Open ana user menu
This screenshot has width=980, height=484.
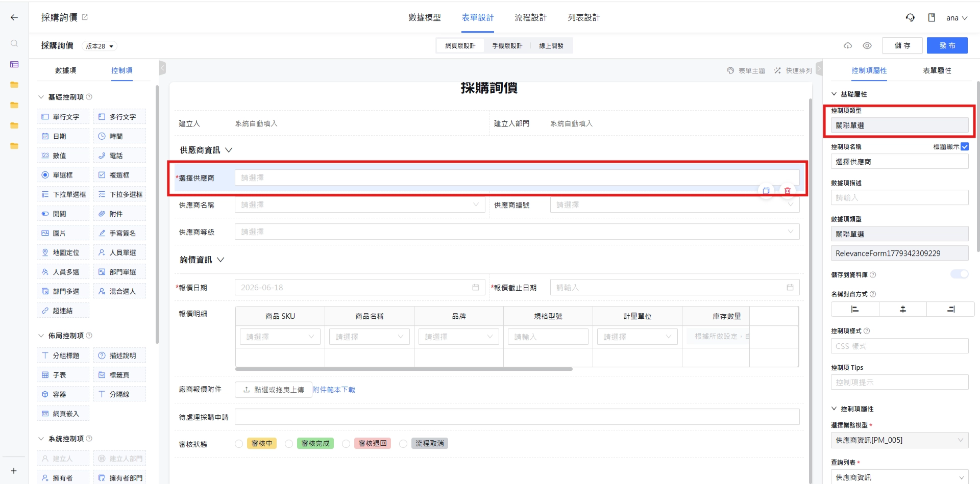pos(957,18)
